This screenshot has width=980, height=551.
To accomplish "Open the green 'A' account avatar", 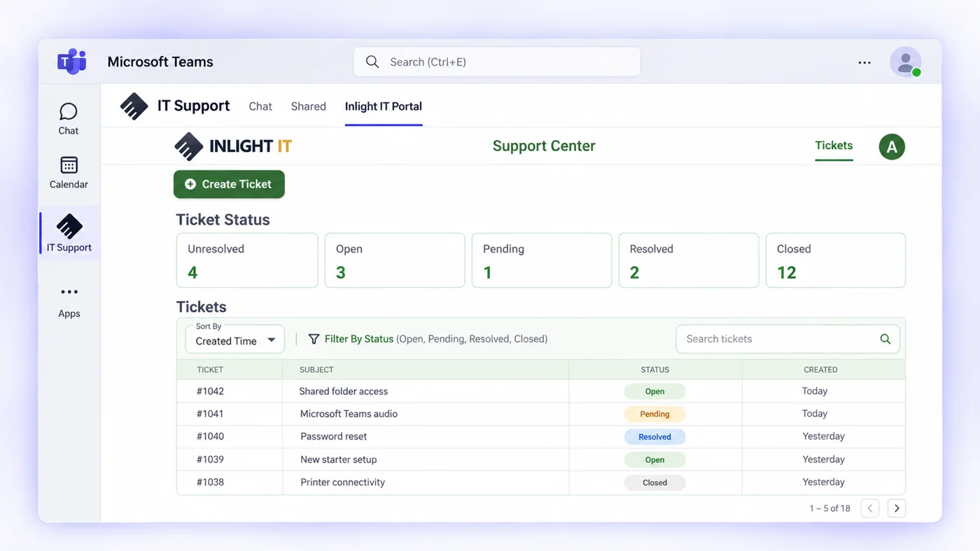I will (x=892, y=147).
